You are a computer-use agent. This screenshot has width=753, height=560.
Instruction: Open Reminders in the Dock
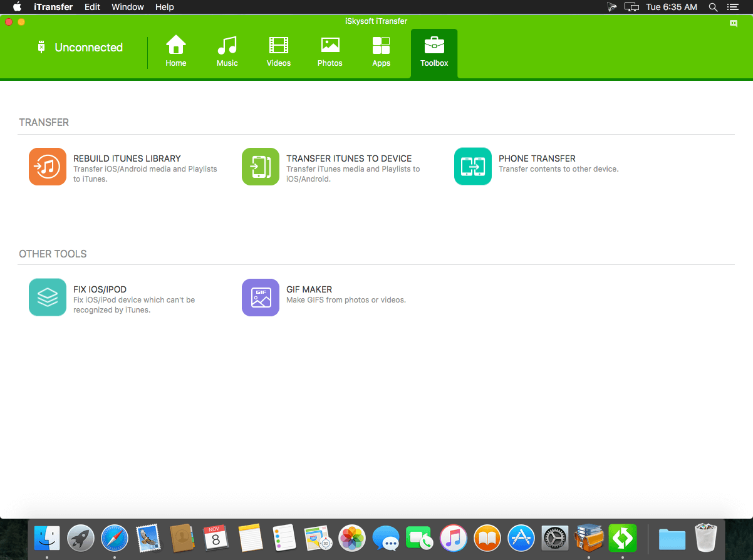point(284,538)
